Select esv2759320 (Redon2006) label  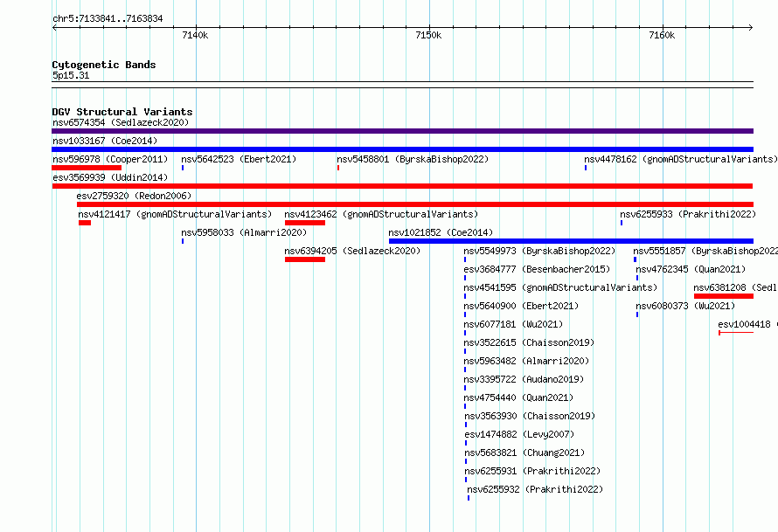click(134, 196)
